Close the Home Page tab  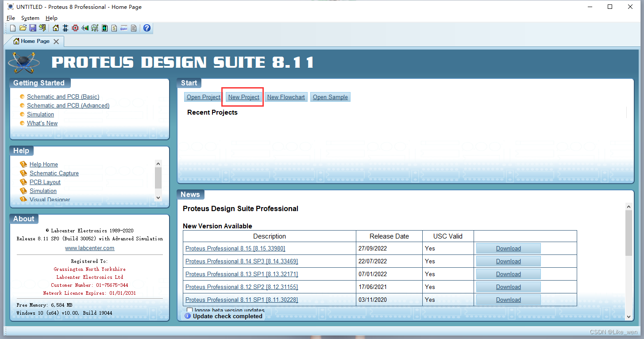(56, 42)
